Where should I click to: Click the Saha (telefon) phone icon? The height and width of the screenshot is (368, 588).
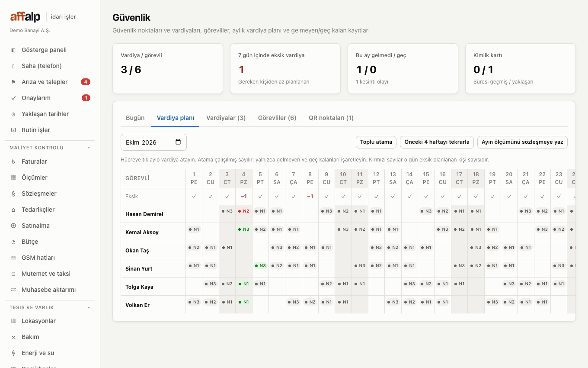pos(13,66)
